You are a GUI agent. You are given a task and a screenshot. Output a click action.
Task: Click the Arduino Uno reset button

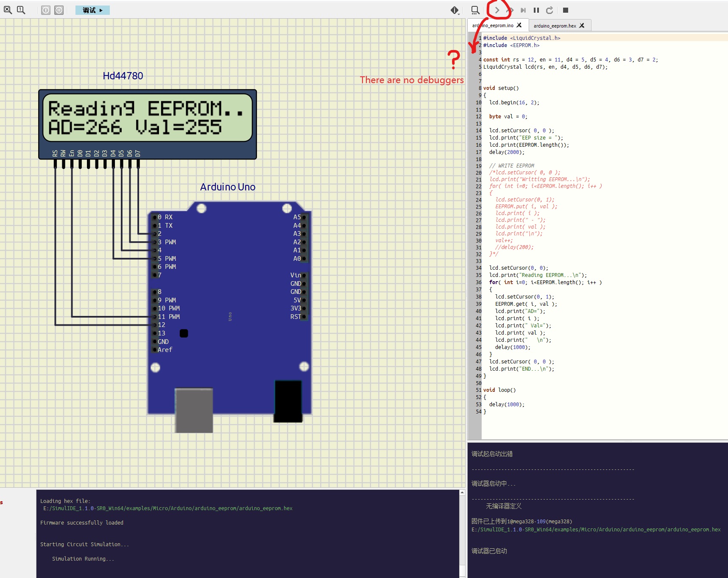[x=184, y=333]
